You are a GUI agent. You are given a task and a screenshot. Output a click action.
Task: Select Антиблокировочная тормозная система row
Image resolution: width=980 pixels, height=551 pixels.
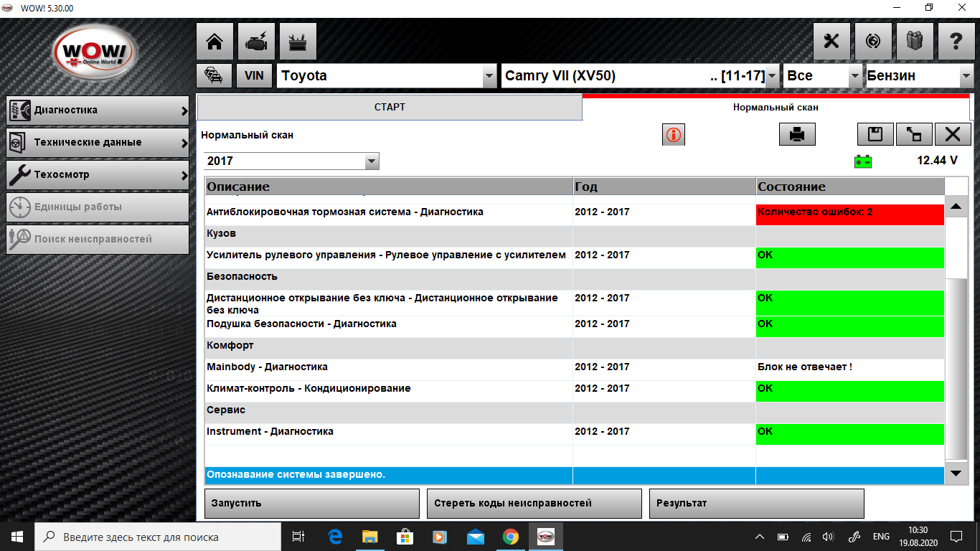[x=575, y=215]
